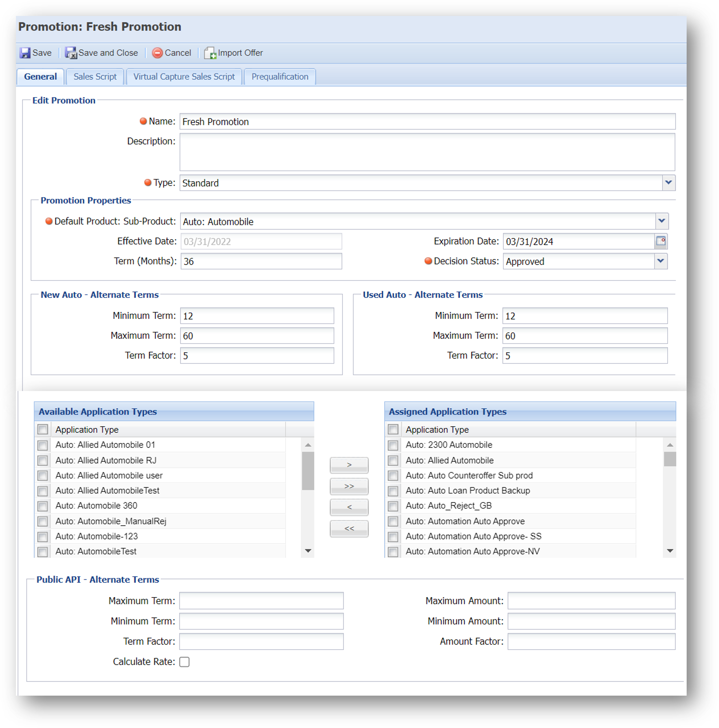Viewport: 719px width, 728px height.
Task: Click the Save and Close icon
Action: tap(70, 53)
